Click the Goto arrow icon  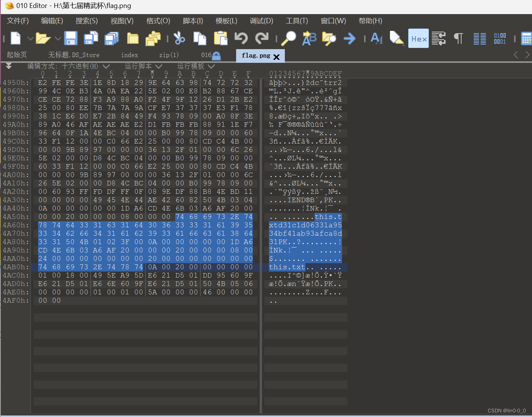point(350,38)
